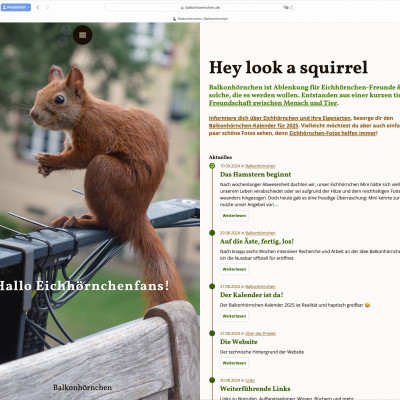Click Weiterlesen under 'Das Hamstern beginnt'
Image resolution: width=400 pixels, height=400 pixels.
point(234,216)
